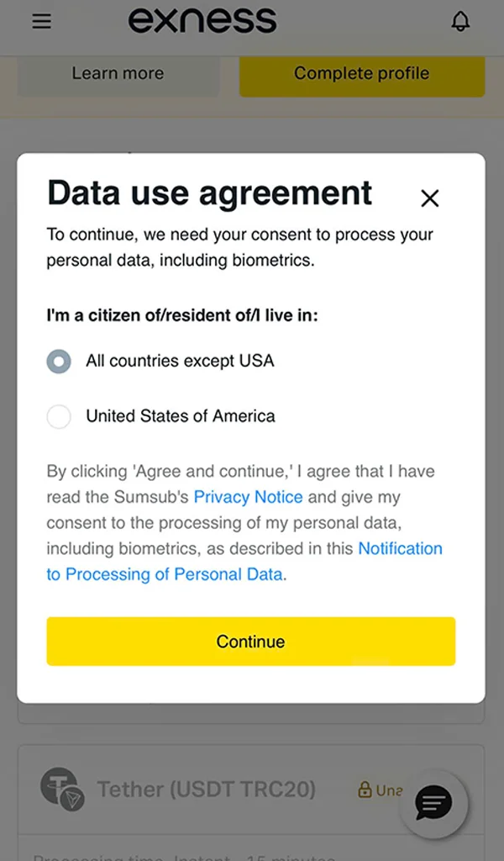This screenshot has width=504, height=861.
Task: Click the Learn more button
Action: coord(118,74)
